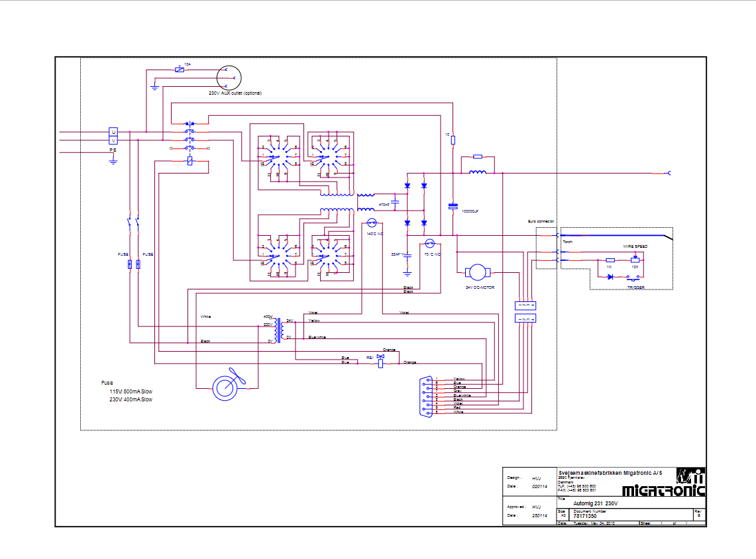Click the WIRE SPEED 10K potentiometer
The width and height of the screenshot is (756, 559).
point(634,260)
